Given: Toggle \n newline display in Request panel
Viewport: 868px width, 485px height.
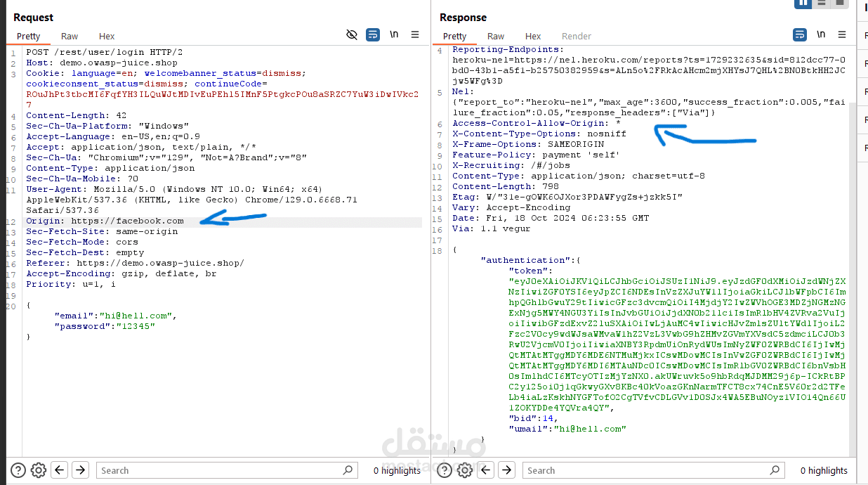Looking at the screenshot, I should (x=394, y=34).
